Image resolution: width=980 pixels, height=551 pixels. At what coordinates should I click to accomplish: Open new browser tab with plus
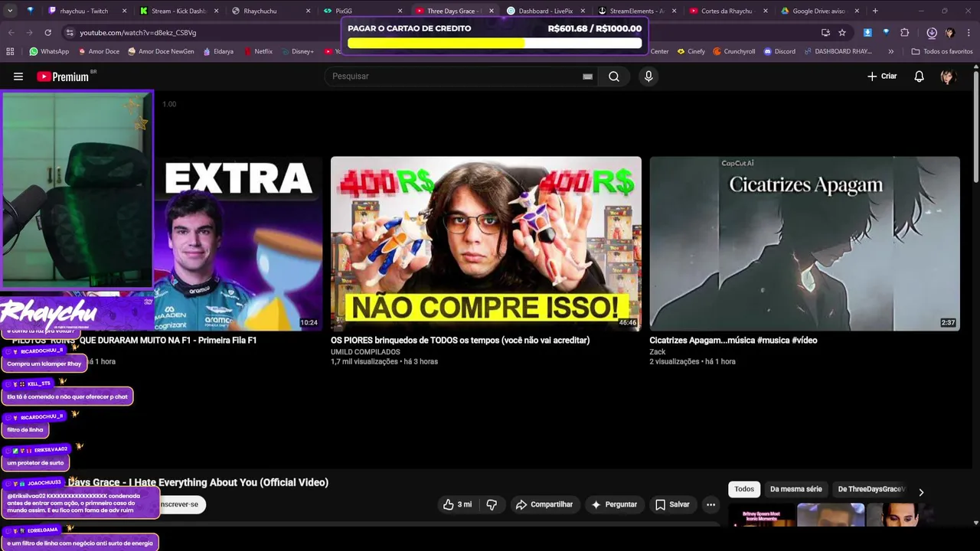point(875,11)
